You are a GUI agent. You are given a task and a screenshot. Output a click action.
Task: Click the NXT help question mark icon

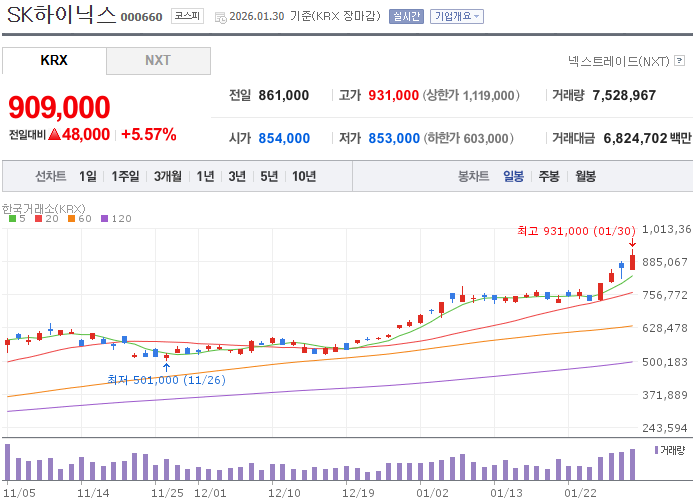[x=679, y=61]
